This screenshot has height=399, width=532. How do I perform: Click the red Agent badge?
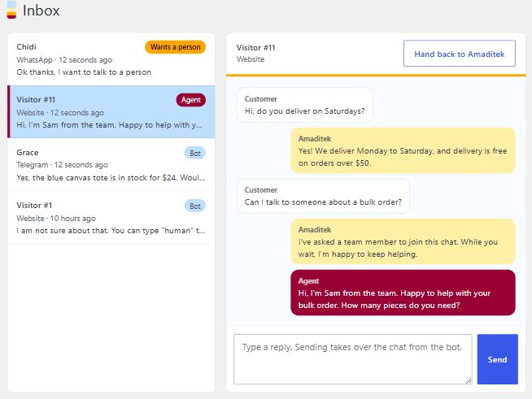point(190,100)
